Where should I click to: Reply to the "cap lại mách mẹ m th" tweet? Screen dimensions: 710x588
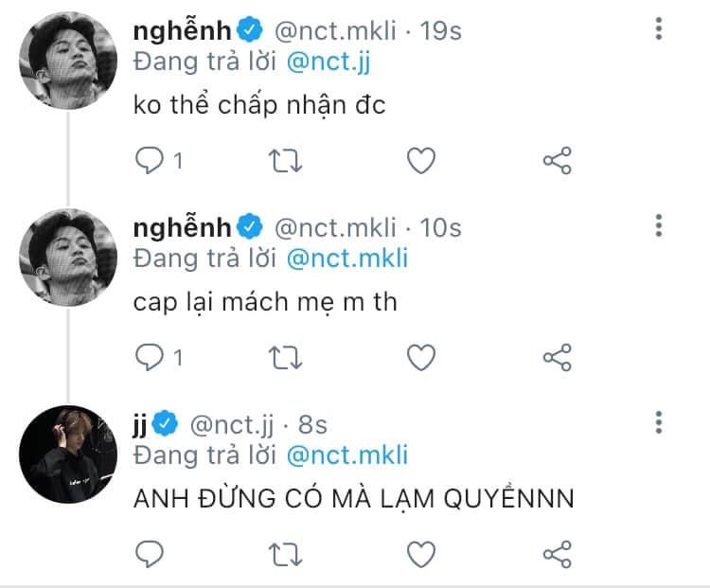[x=150, y=356]
